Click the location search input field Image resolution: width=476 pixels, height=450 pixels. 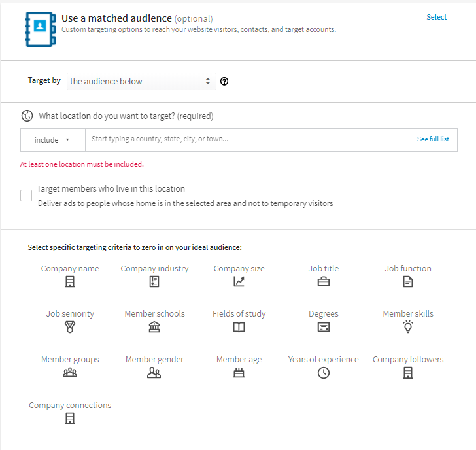pos(252,139)
